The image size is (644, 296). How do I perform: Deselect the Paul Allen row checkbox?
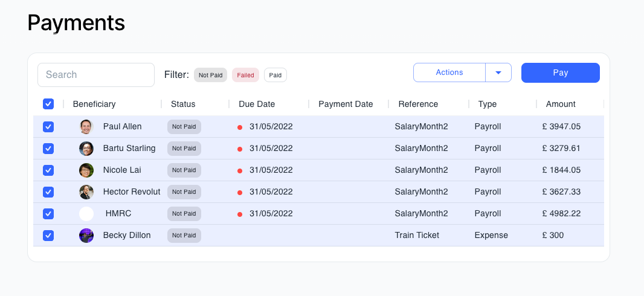(48, 127)
